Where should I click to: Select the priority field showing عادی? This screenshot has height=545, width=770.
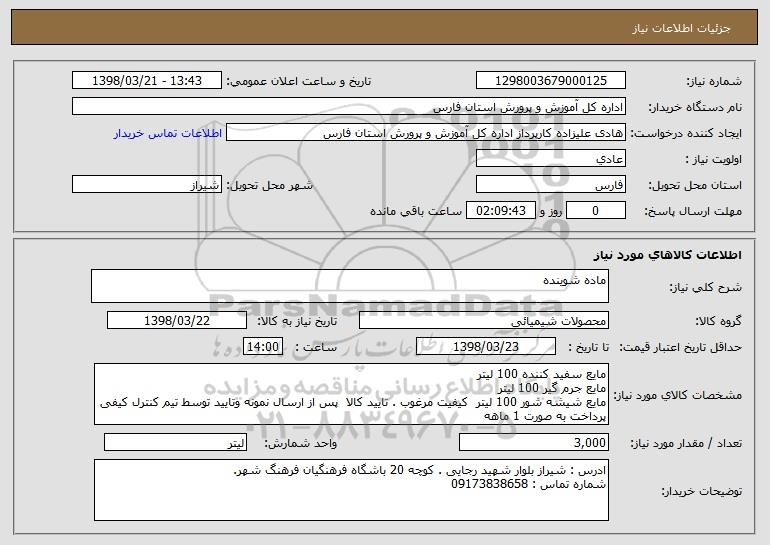point(550,159)
